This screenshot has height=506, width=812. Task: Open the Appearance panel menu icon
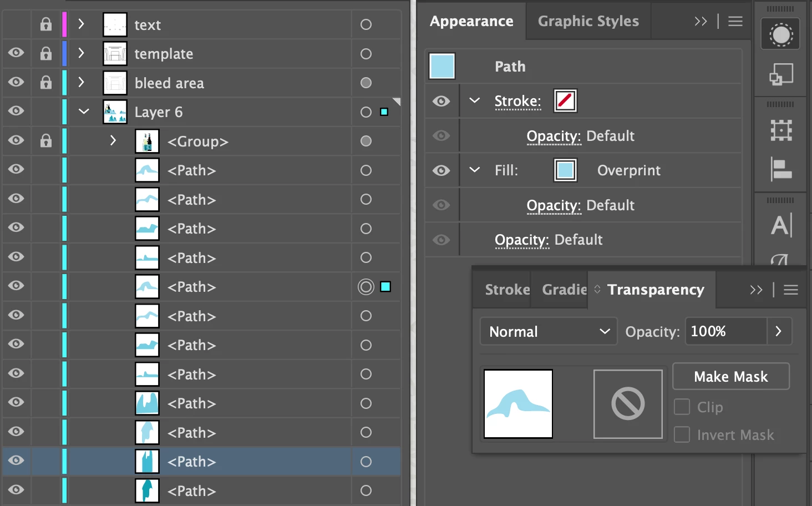[x=735, y=22]
